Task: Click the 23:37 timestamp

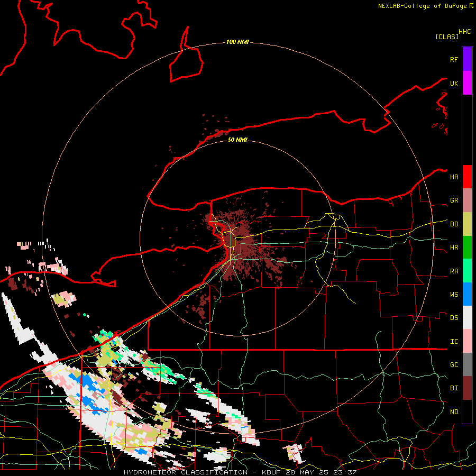Action: (345, 472)
